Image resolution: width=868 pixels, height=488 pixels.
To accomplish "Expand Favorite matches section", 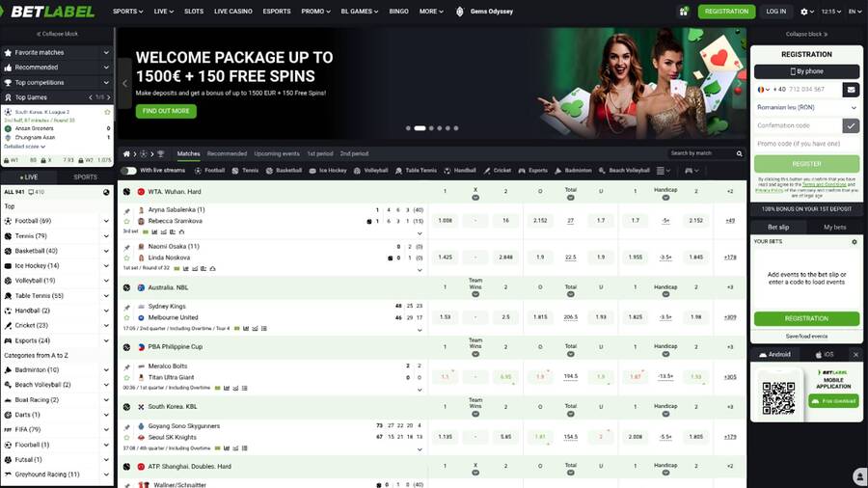I will click(57, 53).
